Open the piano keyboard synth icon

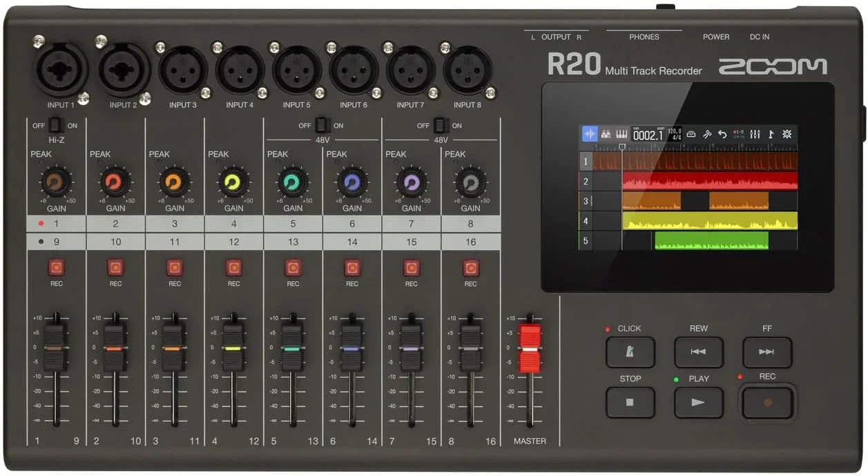tap(621, 134)
